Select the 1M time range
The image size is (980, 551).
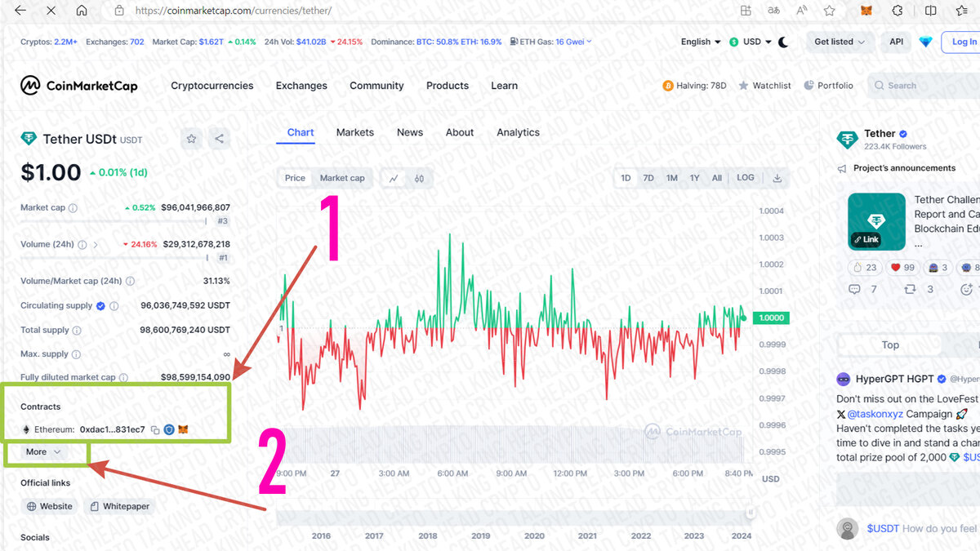[671, 178]
